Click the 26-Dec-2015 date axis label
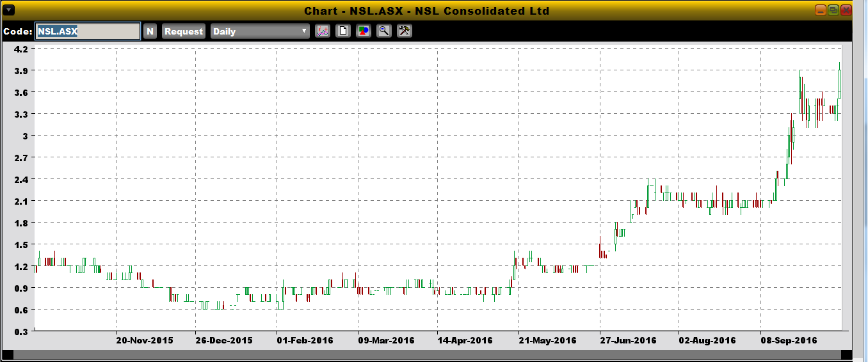This screenshot has height=362, width=868. (224, 340)
